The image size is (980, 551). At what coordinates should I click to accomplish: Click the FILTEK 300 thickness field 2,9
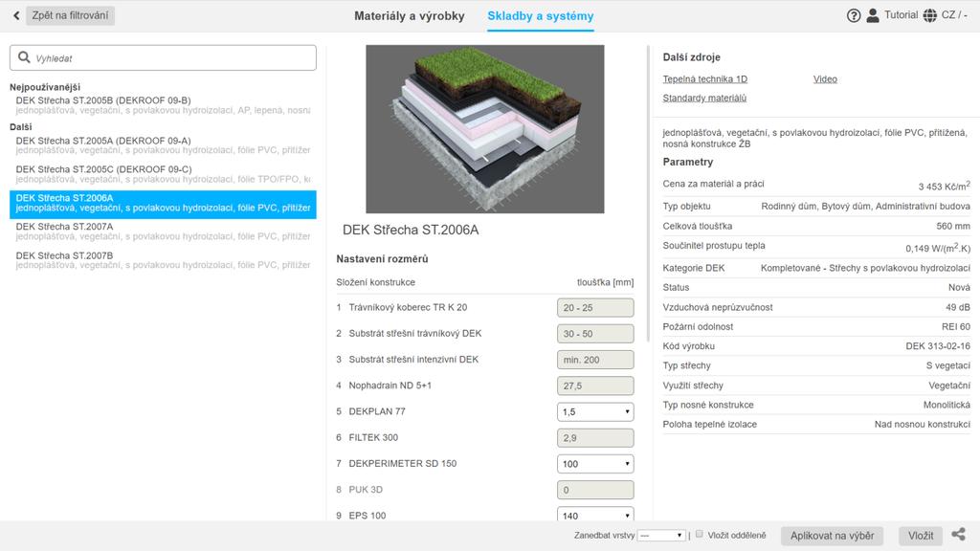click(595, 438)
